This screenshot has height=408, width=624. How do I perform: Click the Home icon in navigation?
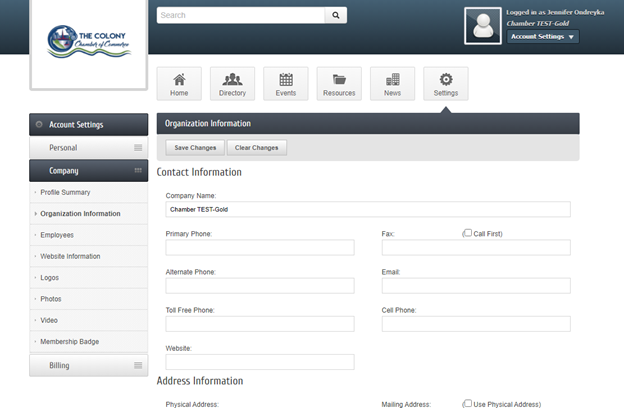pos(179,80)
